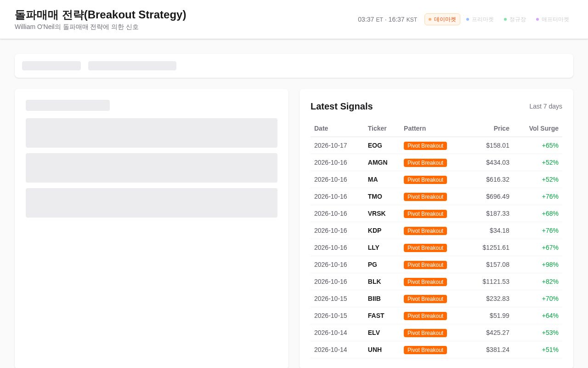Open the VRSK ticker
Viewport: 588px width, 368px height.
point(377,213)
